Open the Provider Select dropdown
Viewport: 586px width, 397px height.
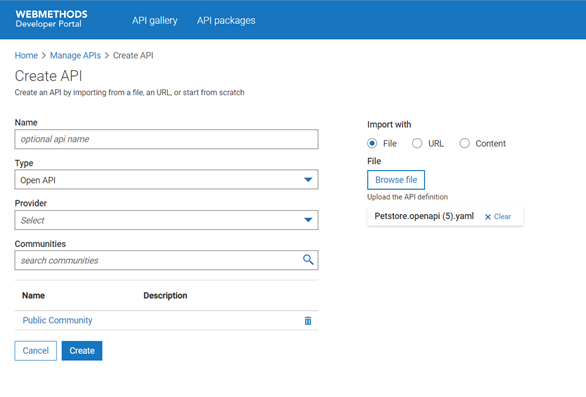[166, 220]
